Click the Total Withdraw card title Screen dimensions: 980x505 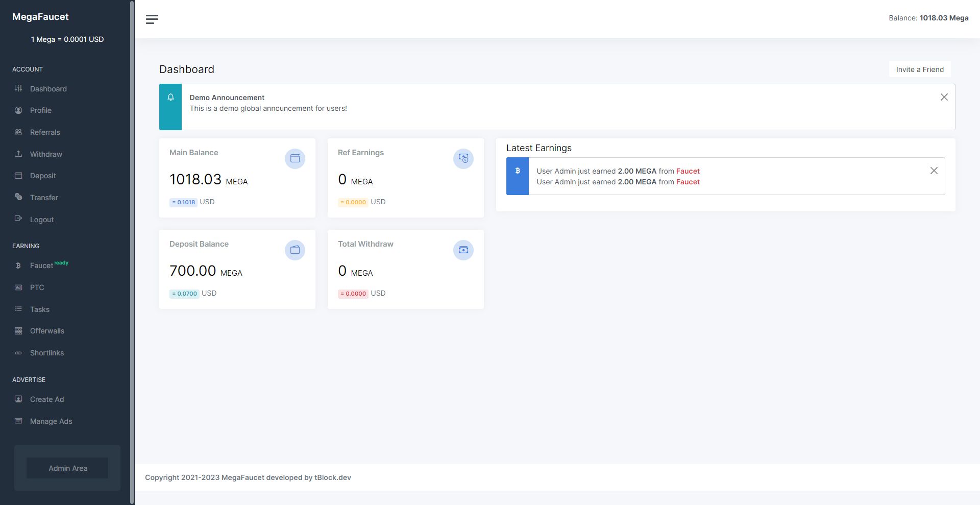pos(365,244)
